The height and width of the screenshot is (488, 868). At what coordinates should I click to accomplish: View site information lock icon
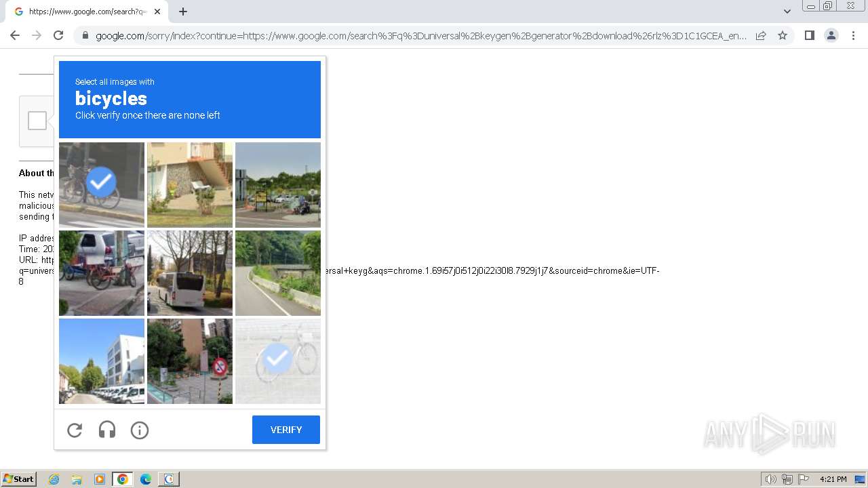[x=85, y=35]
